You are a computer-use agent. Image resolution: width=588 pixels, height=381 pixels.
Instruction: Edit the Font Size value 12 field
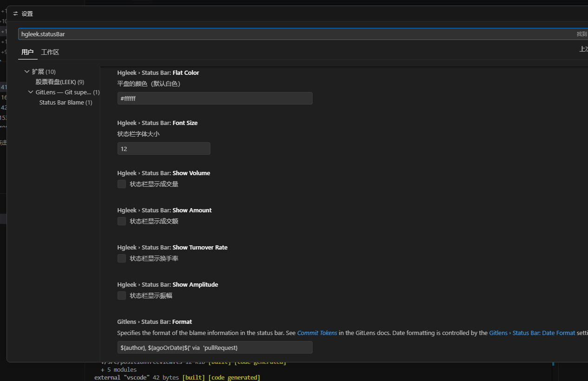(163, 149)
